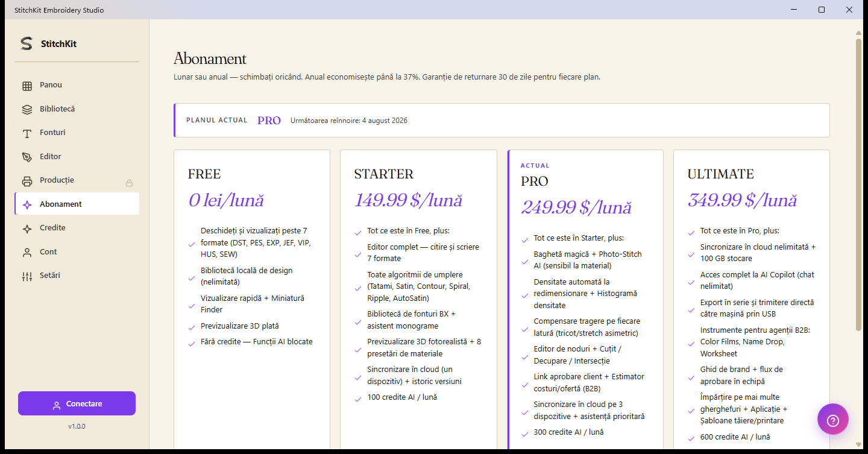Select the PRO plan card title
Viewport: 868px width, 454px height.
click(535, 181)
